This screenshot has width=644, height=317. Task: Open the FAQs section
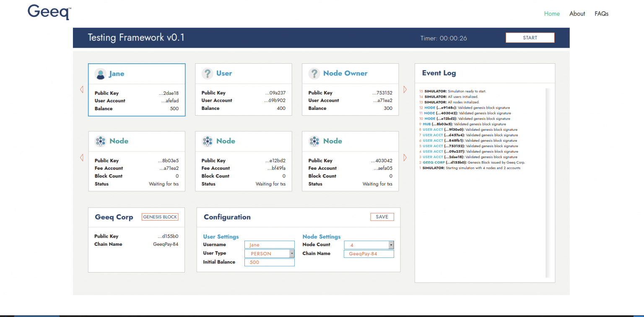[602, 13]
